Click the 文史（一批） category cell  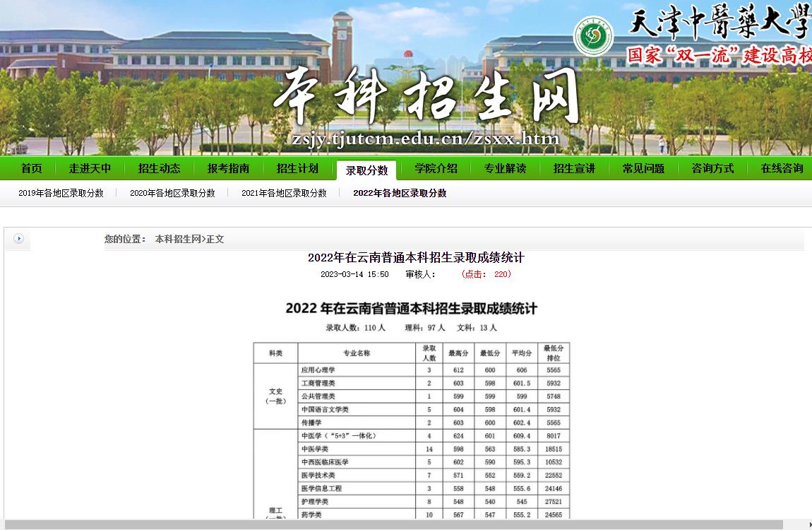(x=275, y=396)
